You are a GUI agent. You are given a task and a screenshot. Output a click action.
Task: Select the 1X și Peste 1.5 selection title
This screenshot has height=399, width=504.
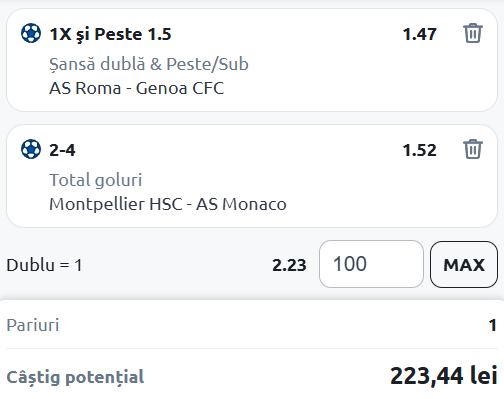click(110, 34)
